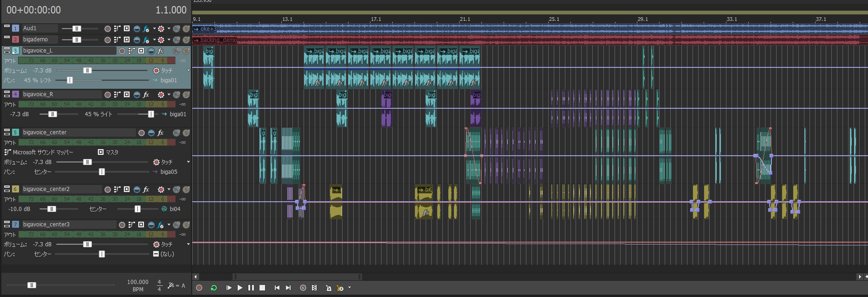The image size is (868, 297).
Task: Open metronome options dropdown arrow
Action: click(350, 288)
